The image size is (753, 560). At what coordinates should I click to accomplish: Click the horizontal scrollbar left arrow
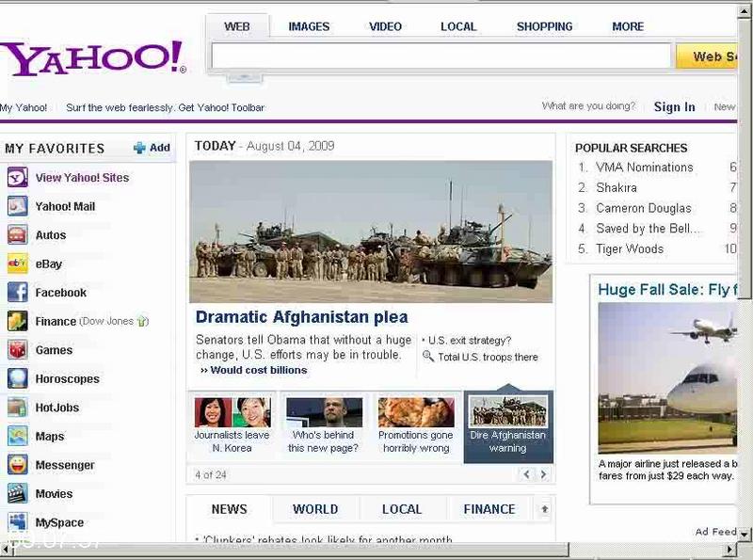[x=6, y=549]
